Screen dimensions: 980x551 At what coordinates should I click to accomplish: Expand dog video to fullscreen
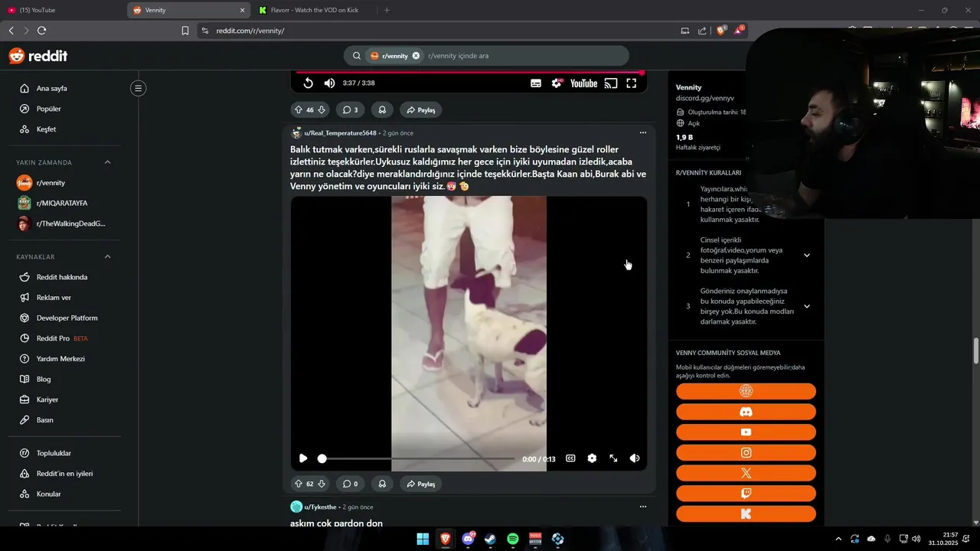click(613, 458)
